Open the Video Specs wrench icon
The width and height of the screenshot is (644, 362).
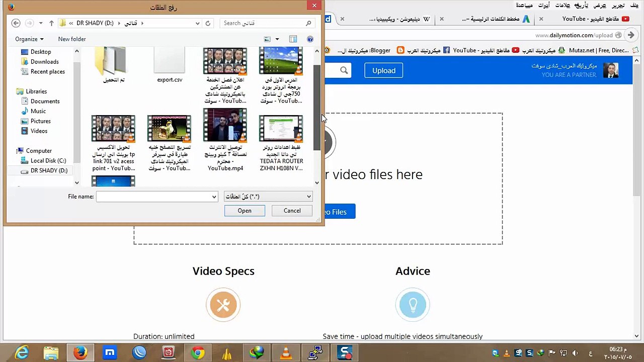point(223,305)
